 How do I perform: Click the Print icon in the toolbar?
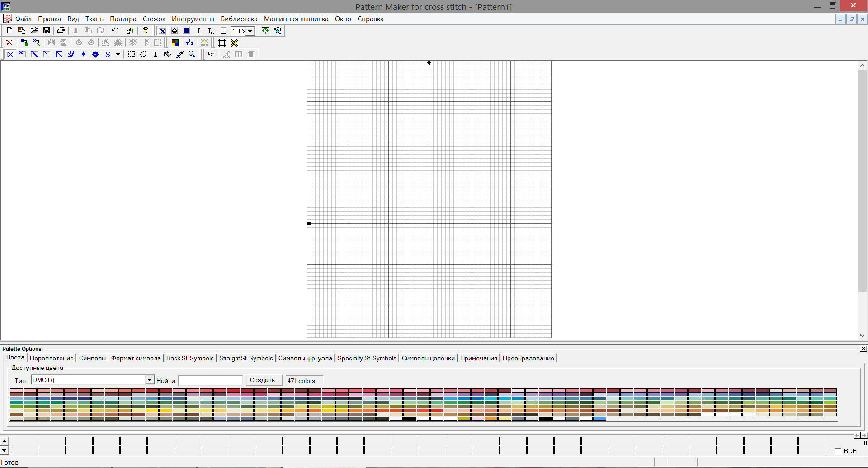(61, 31)
